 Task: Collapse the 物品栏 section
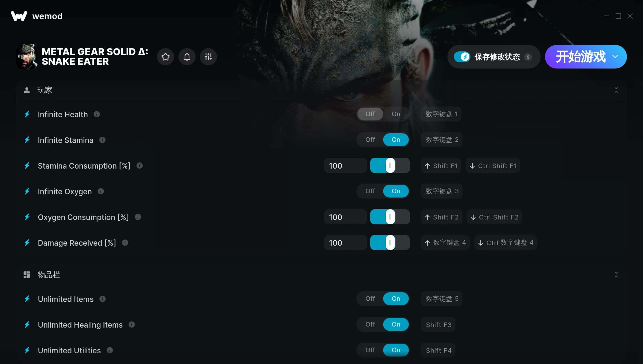point(616,275)
